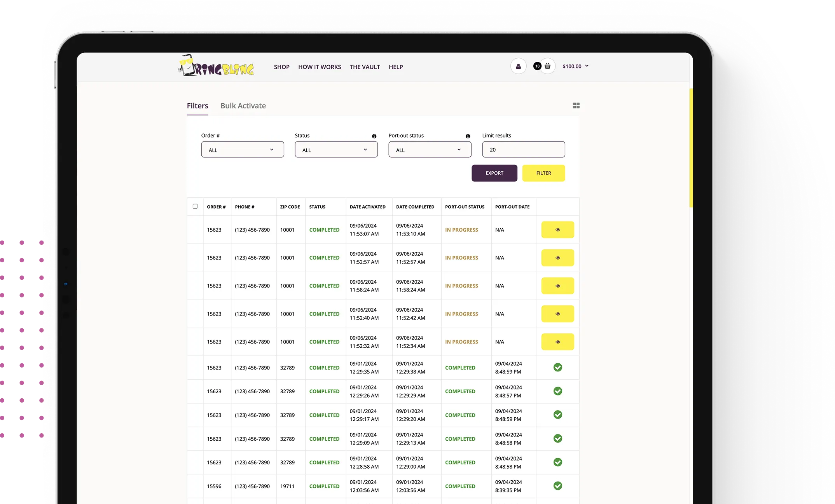Select the notification badge number icon

(x=536, y=66)
